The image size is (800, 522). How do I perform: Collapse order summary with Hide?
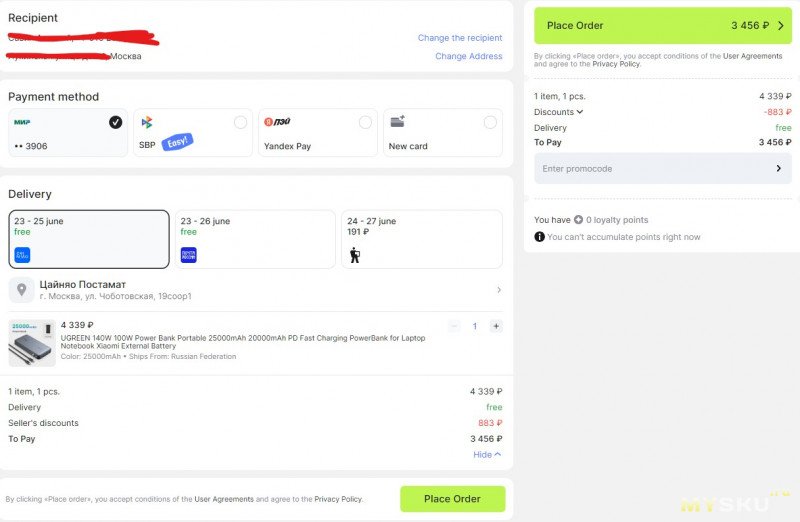487,455
